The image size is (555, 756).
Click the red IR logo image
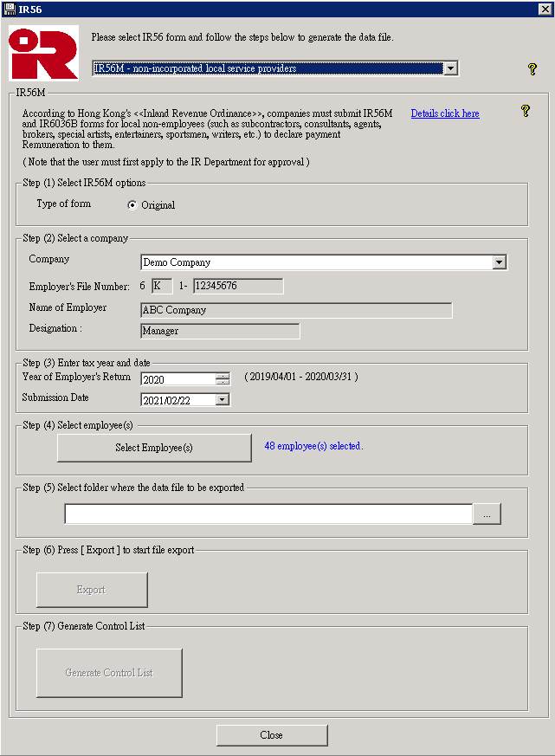tap(43, 54)
